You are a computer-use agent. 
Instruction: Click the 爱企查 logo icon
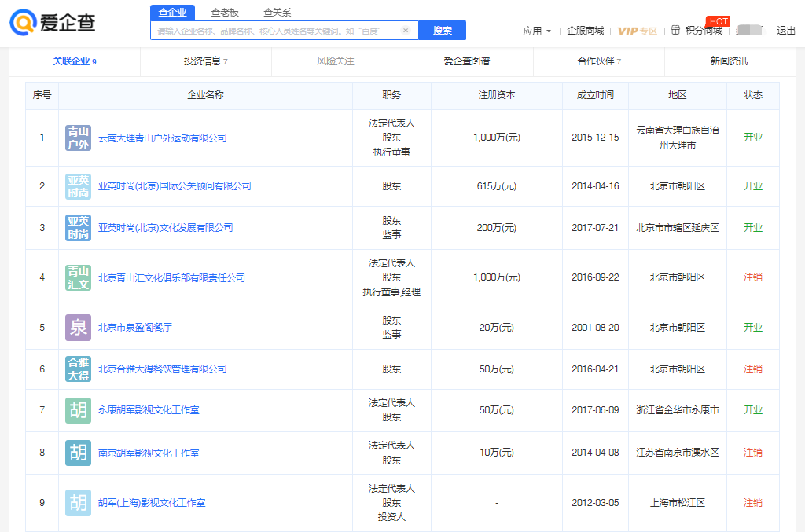coord(23,23)
